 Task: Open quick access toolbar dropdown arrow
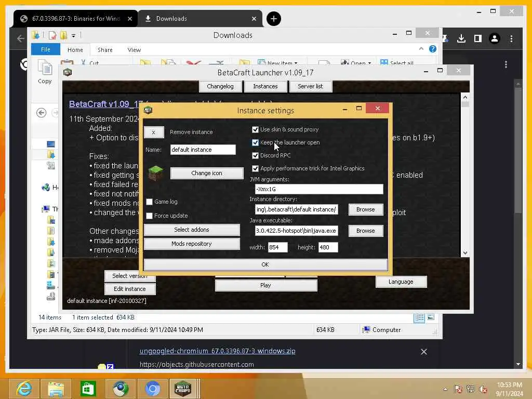click(73, 35)
